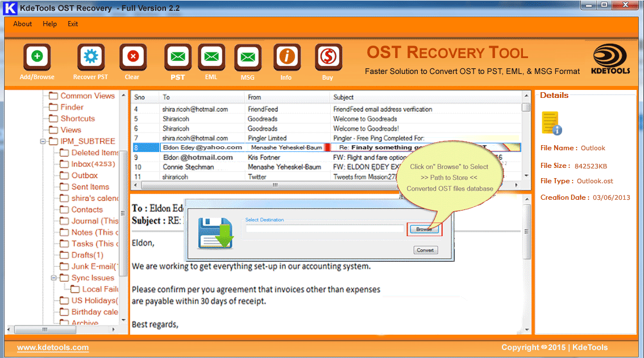Viewport: 644px width, 358px height.
Task: Select the MSG export format icon
Action: 247,57
